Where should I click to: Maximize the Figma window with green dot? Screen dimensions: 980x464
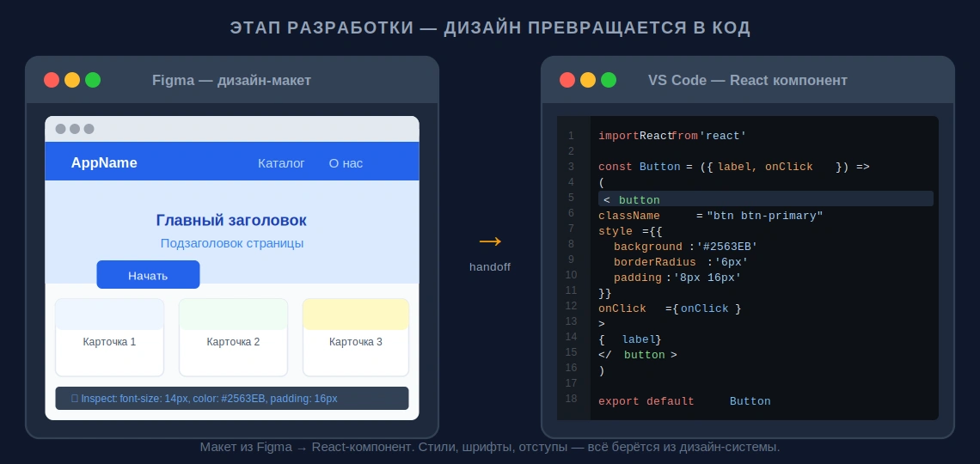pos(93,80)
